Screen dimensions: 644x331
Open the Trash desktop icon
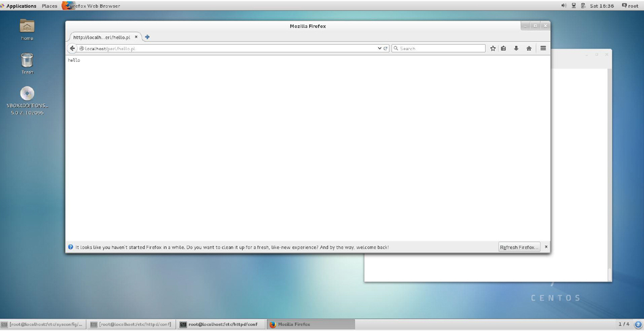click(x=27, y=64)
